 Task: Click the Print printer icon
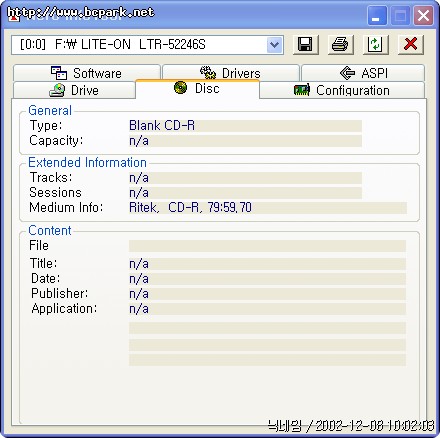pos(340,44)
